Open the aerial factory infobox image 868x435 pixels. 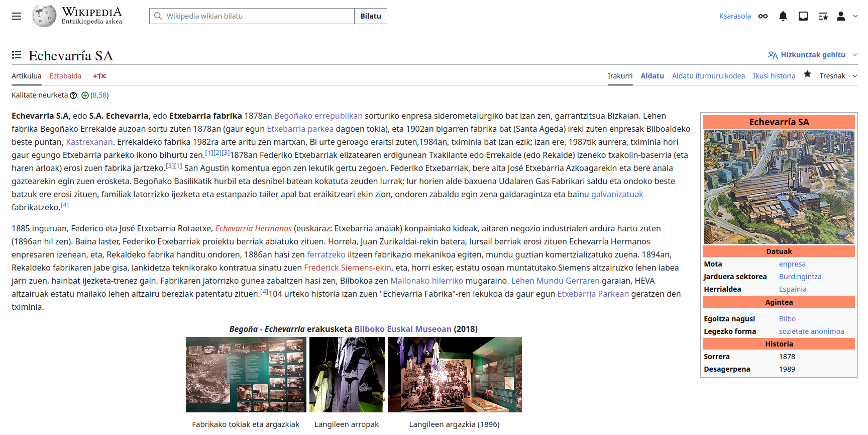pos(779,187)
